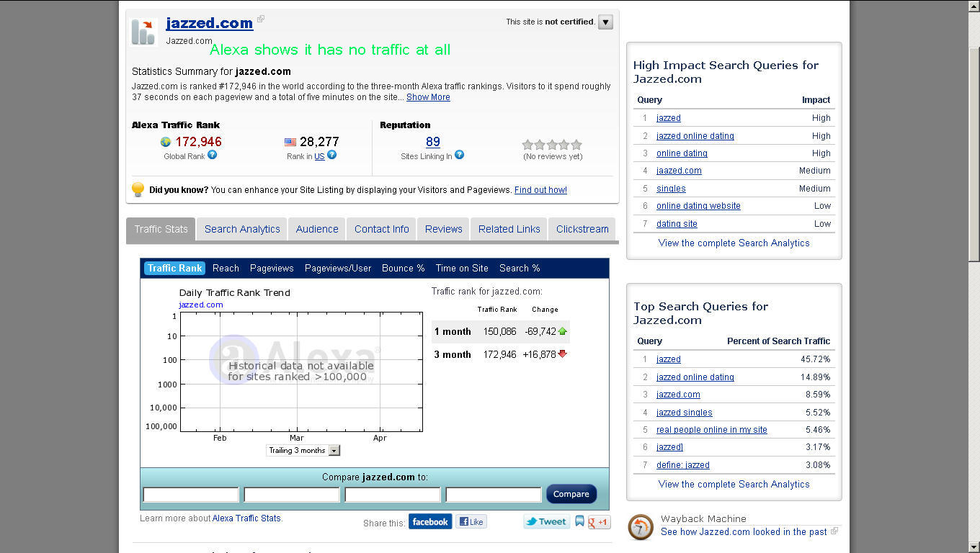Click Show More in statistics summary

click(428, 97)
